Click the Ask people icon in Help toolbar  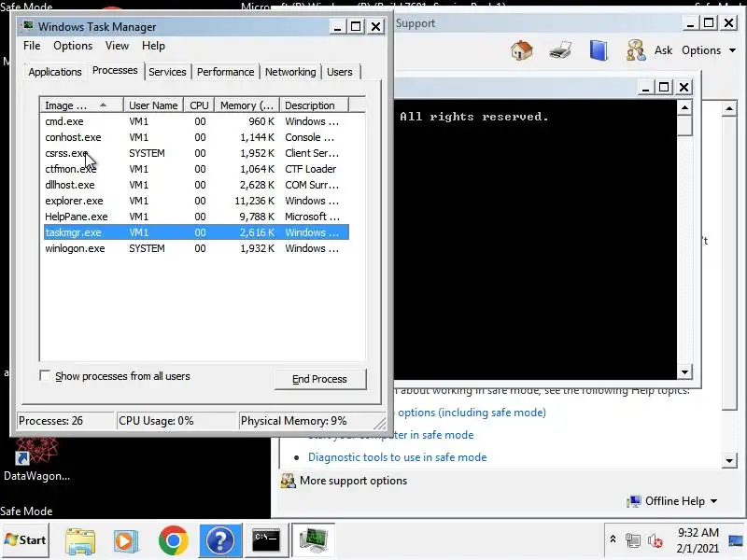tap(636, 50)
